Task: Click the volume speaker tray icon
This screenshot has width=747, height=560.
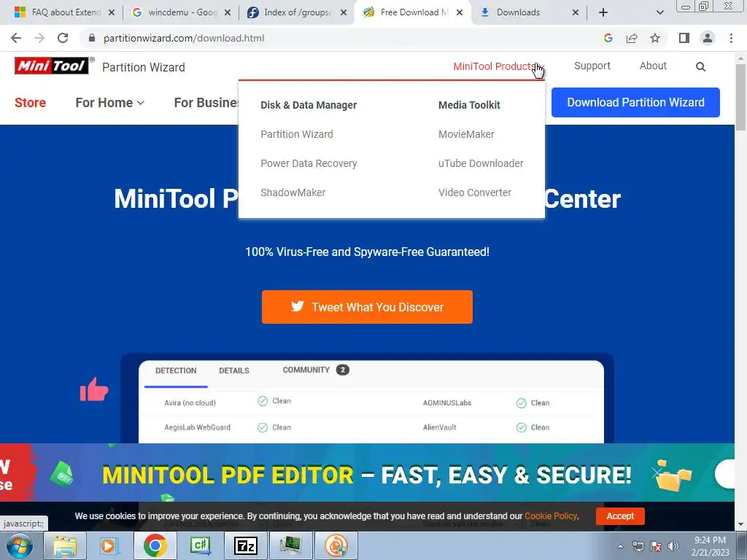Action: coord(673,546)
